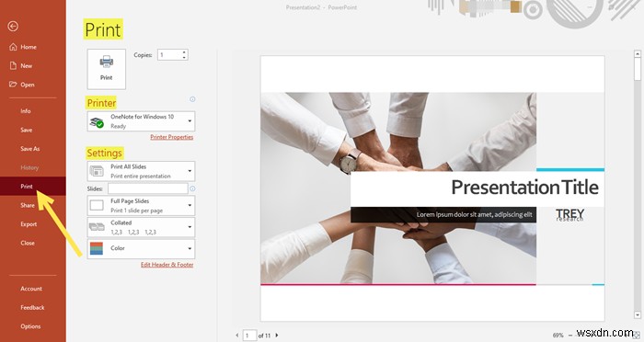Increase copies with the up spinner
The width and height of the screenshot is (644, 342).
[184, 52]
